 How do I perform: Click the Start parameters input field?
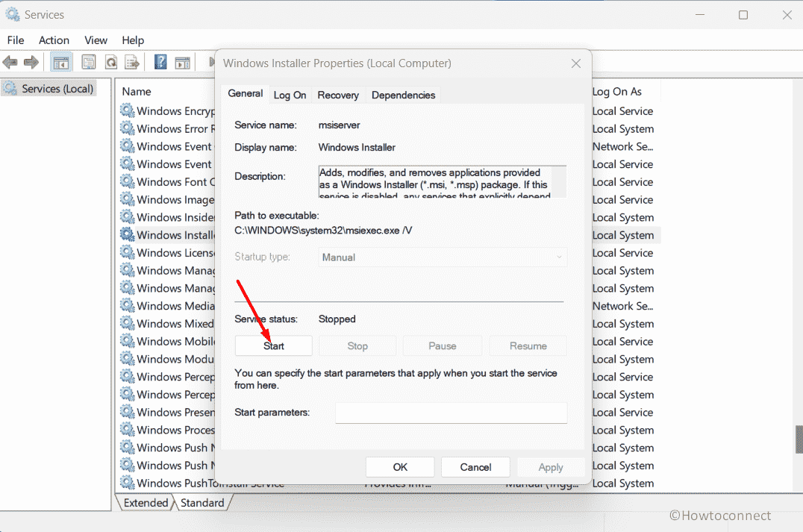(452, 413)
